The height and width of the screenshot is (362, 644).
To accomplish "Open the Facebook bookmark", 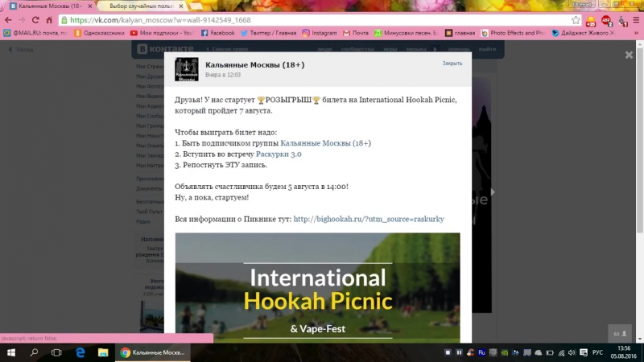I will pyautogui.click(x=217, y=33).
